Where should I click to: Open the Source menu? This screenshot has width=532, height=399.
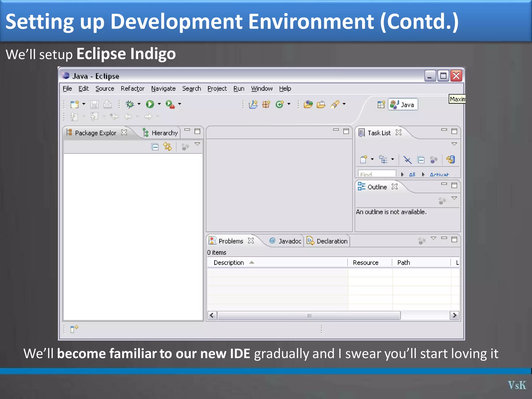click(x=105, y=89)
